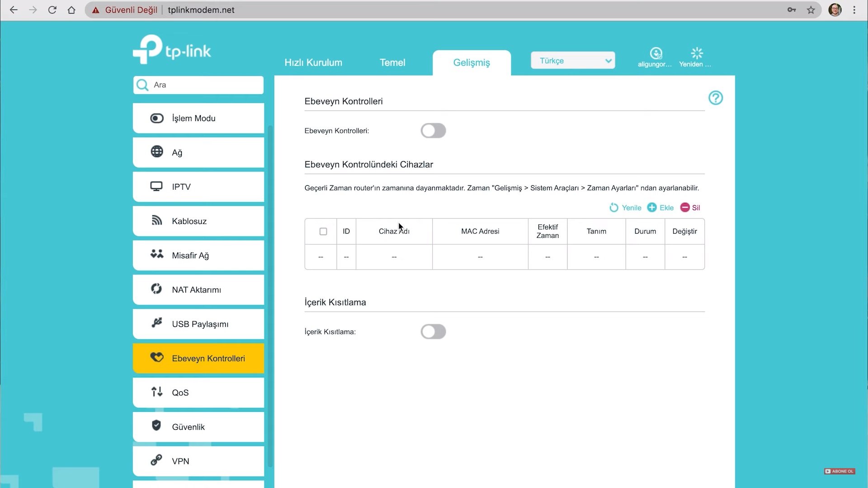Click the Yenile refresh icon
868x488 pixels.
613,207
